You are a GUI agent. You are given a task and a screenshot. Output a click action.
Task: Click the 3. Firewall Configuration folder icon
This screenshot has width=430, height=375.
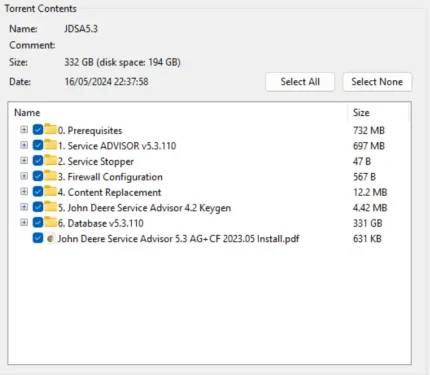pos(50,175)
